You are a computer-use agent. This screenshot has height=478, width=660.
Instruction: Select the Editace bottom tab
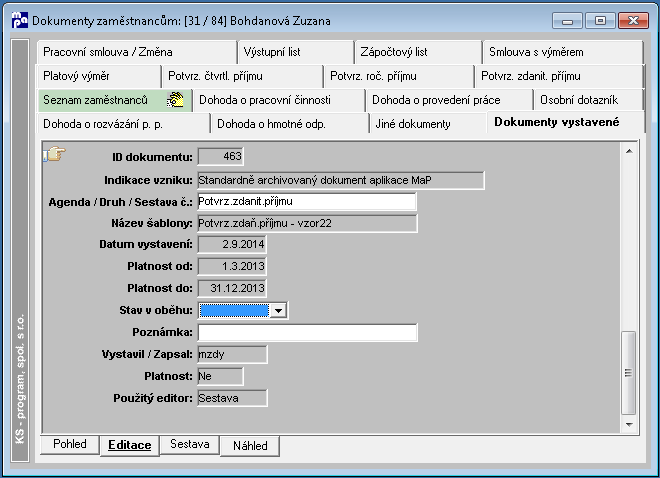[x=130, y=445]
